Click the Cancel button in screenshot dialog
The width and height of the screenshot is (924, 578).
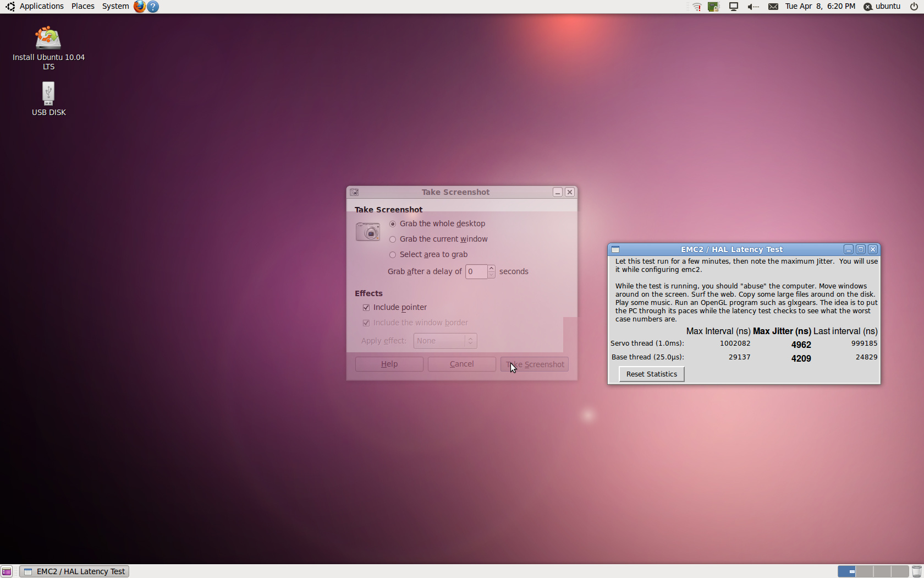pos(461,364)
